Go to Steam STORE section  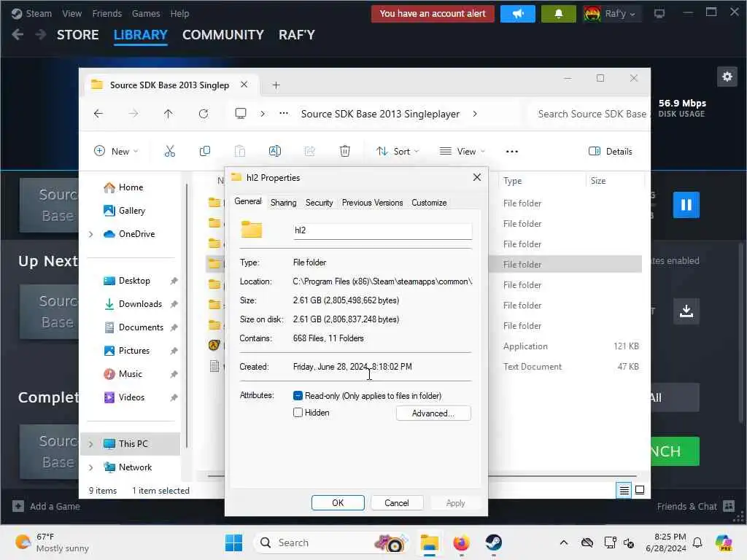click(77, 35)
